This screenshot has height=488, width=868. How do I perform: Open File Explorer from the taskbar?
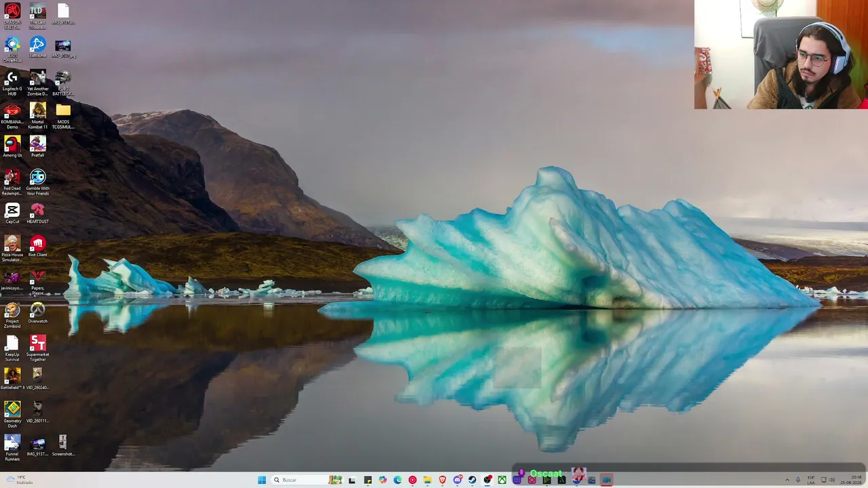pyautogui.click(x=427, y=480)
